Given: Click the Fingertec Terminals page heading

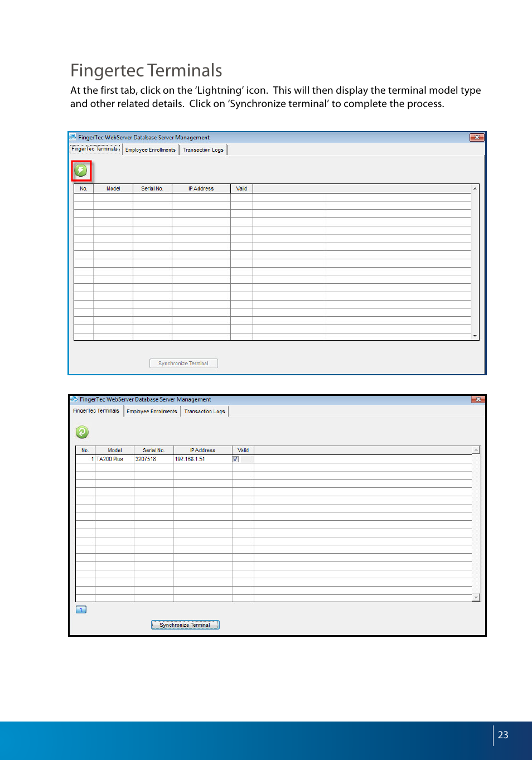Looking at the screenshot, I should pos(146,71).
